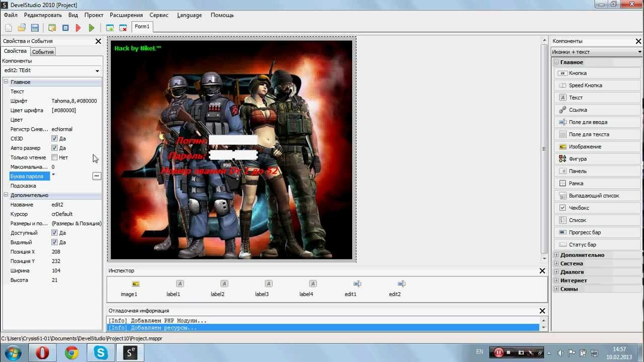644x362 pixels.
Task: Pick the Изображение component
Action: point(598,147)
